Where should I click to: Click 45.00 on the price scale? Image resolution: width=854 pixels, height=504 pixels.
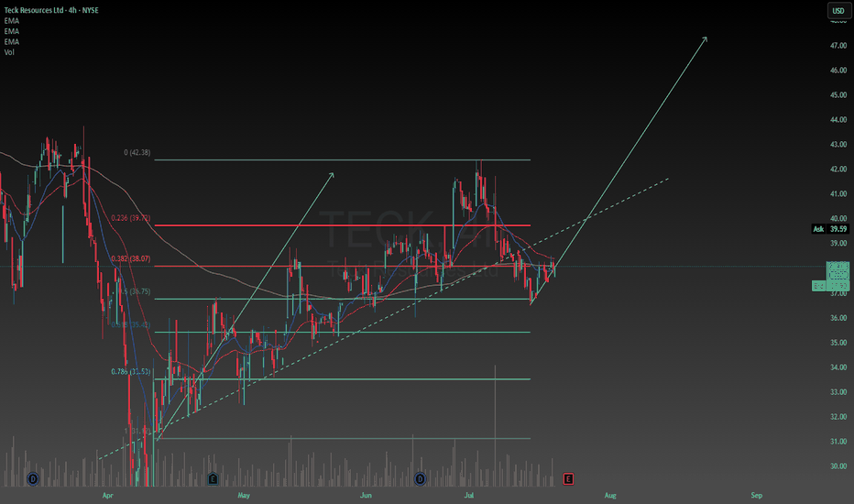point(838,94)
